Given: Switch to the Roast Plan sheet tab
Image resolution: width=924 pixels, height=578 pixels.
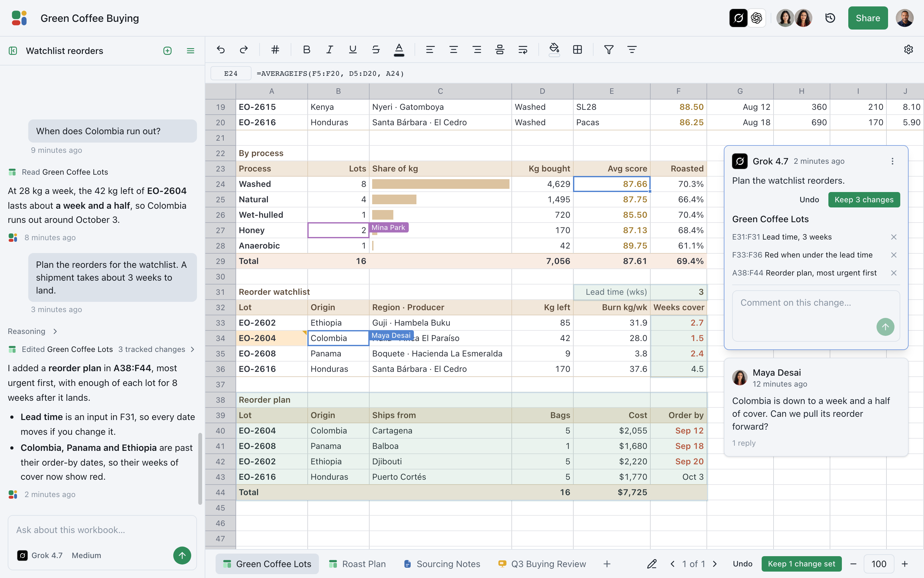Looking at the screenshot, I should point(357,564).
